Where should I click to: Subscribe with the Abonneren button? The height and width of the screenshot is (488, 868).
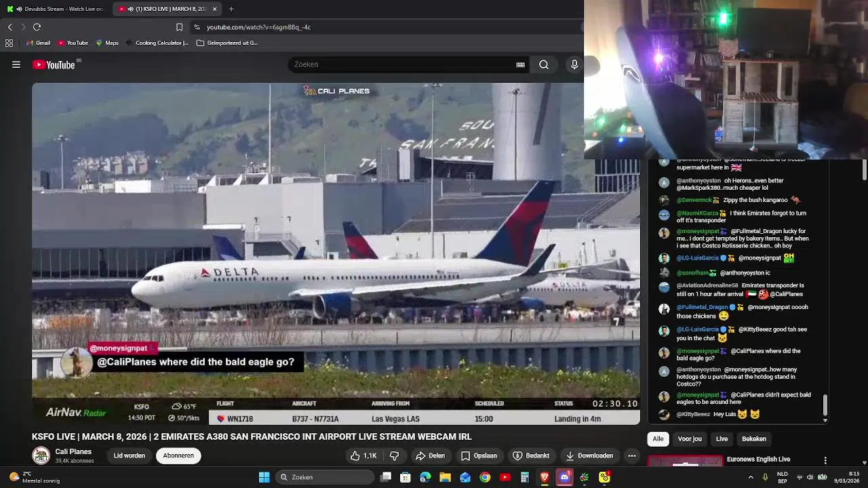click(178, 455)
